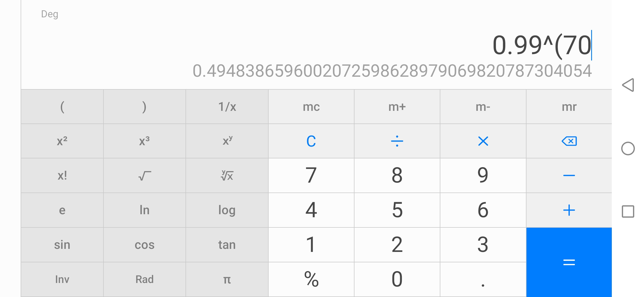The height and width of the screenshot is (297, 644).
Task: Tap the x to the power y key
Action: click(227, 141)
